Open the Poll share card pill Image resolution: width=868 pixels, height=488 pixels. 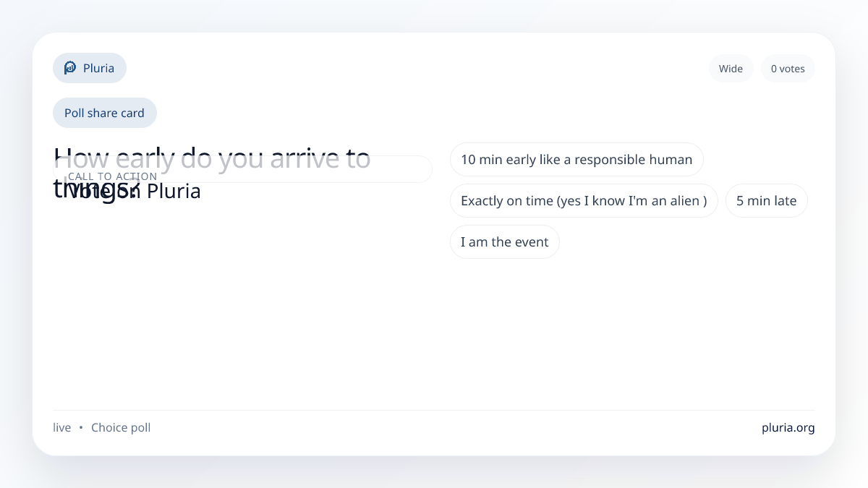(104, 113)
